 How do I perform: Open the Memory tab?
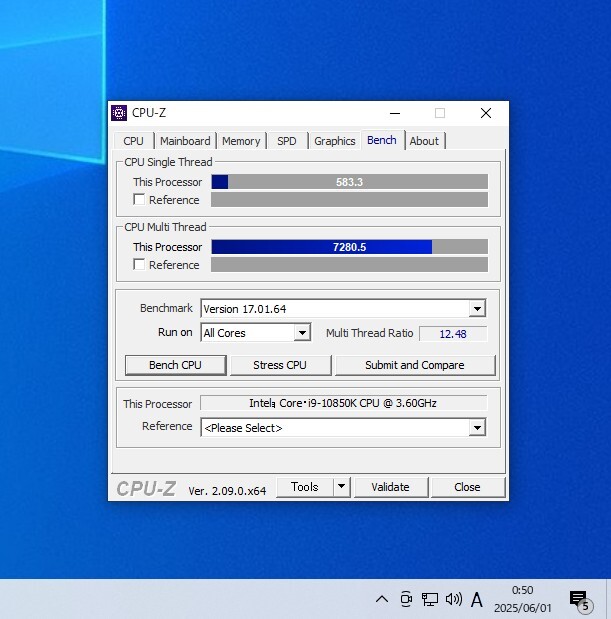pyautogui.click(x=241, y=141)
